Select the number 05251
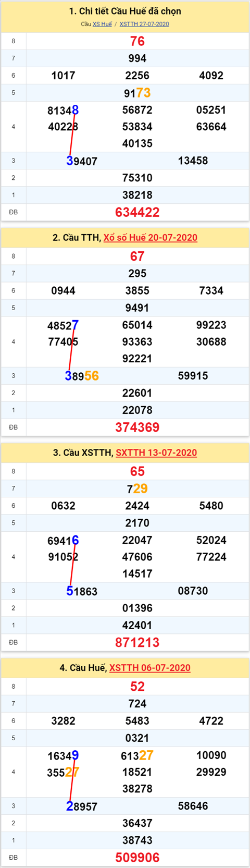The height and width of the screenshot is (868, 250). (211, 110)
